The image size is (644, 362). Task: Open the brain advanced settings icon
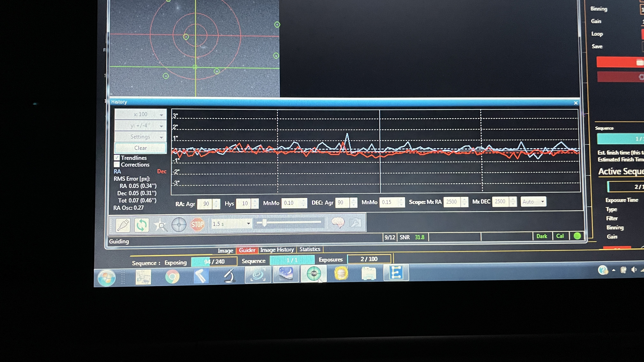coord(338,222)
